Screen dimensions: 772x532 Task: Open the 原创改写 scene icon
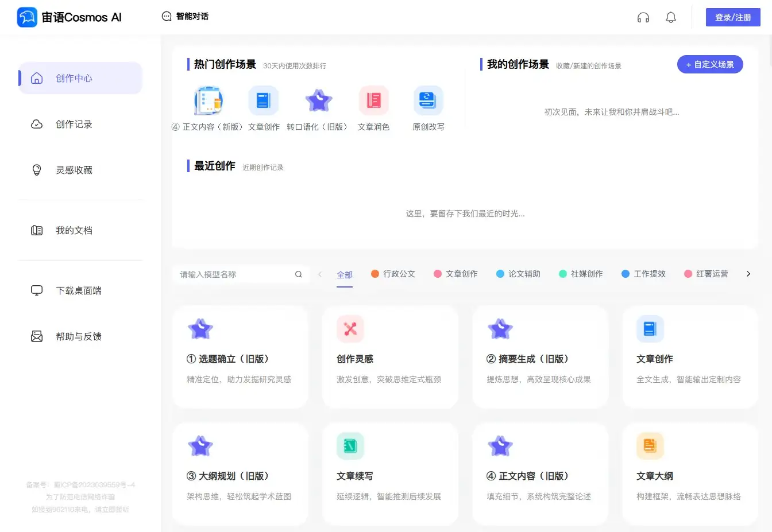click(428, 100)
